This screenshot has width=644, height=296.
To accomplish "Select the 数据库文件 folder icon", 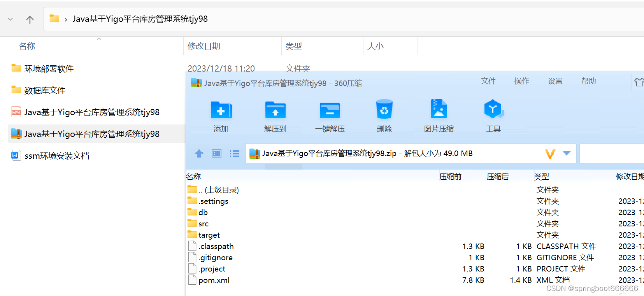I will point(16,90).
